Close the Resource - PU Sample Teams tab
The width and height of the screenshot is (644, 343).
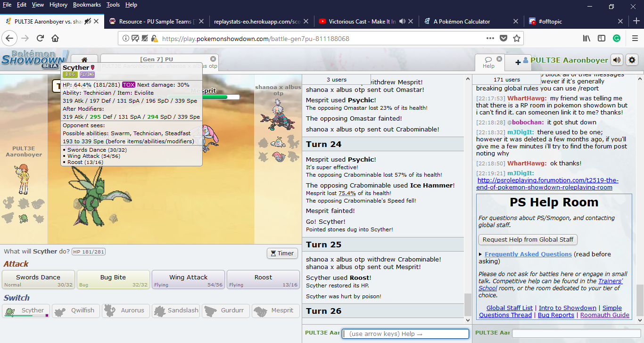(201, 21)
